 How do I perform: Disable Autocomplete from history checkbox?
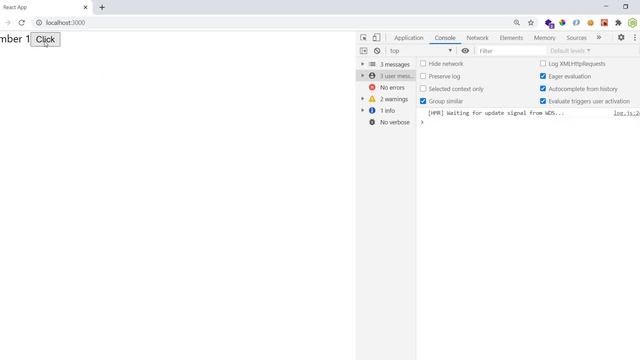pyautogui.click(x=543, y=89)
